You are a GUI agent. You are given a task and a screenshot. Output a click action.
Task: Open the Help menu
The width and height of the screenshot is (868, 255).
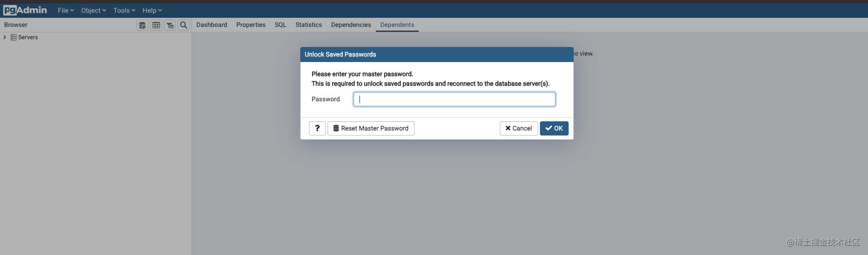152,10
